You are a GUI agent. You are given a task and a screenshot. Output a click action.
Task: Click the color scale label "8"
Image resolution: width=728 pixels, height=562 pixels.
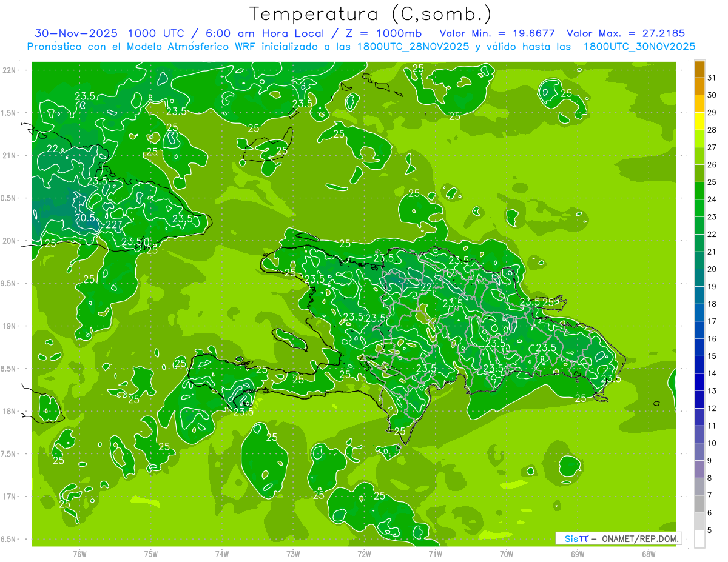coord(710,478)
